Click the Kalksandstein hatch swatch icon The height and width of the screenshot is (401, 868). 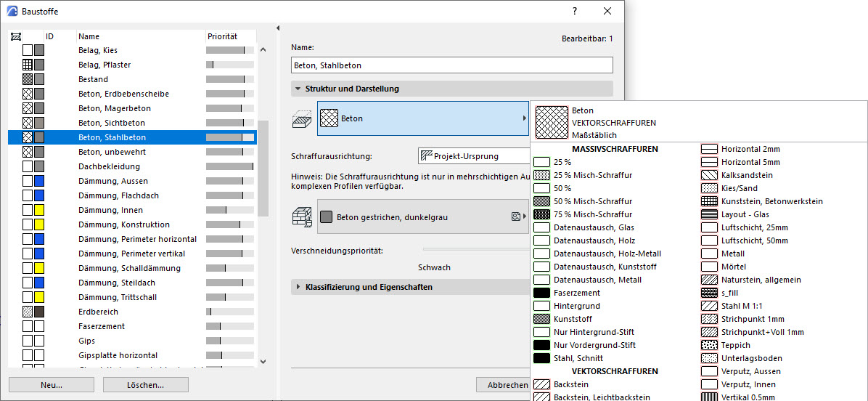coord(709,175)
